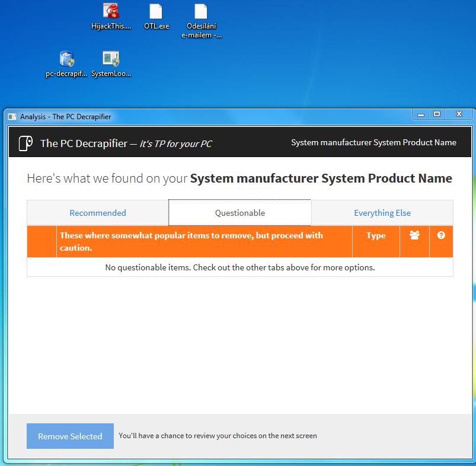This screenshot has height=466, width=476.
Task: Click 'The PC Decrapifier' header title
Action: pyautogui.click(x=84, y=143)
